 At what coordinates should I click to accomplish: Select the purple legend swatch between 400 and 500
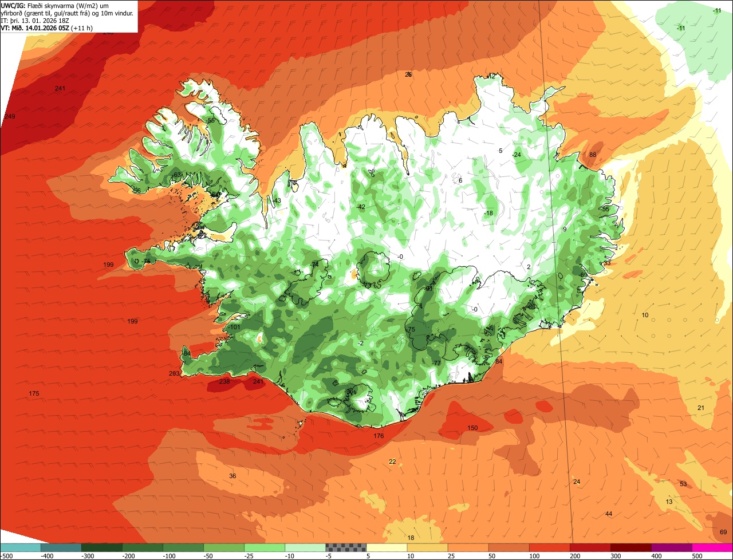(672, 547)
